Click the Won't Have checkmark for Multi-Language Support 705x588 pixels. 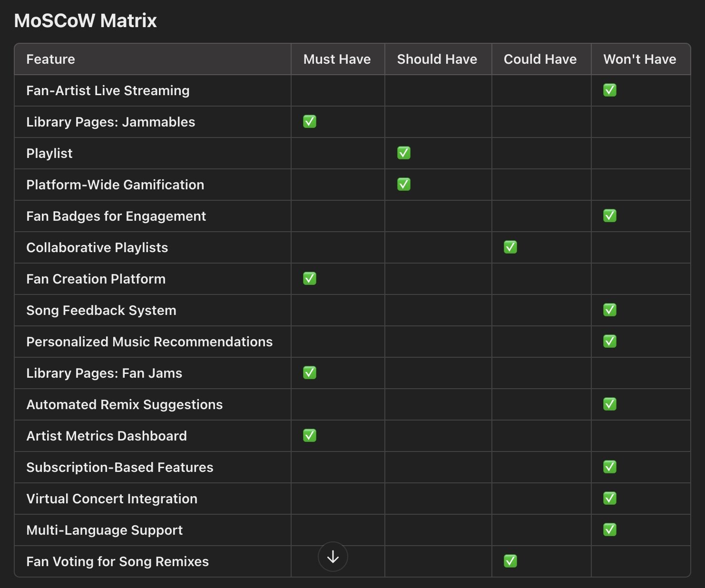pyautogui.click(x=610, y=529)
